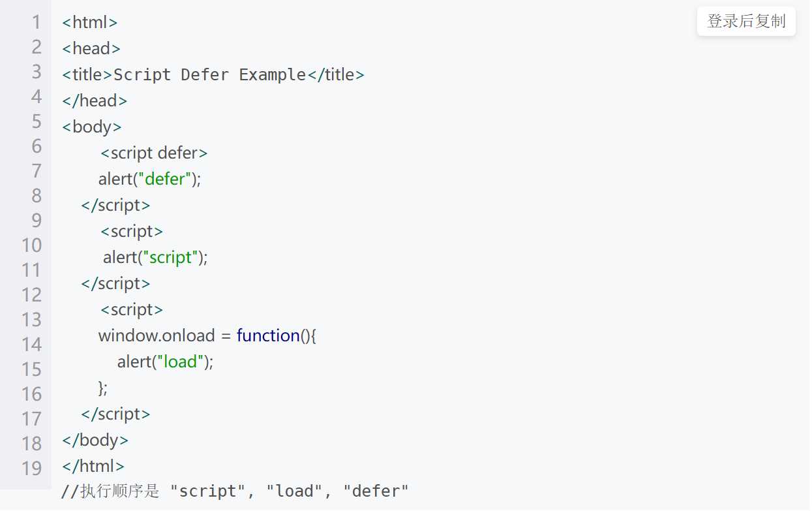Select line number 1 in gutter
The height and width of the screenshot is (511, 812).
point(37,22)
